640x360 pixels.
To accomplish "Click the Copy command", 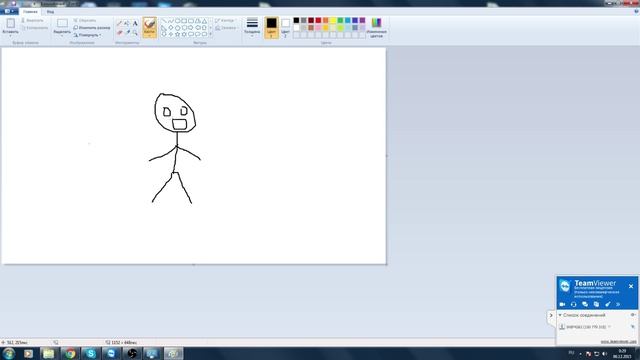I will (34, 28).
